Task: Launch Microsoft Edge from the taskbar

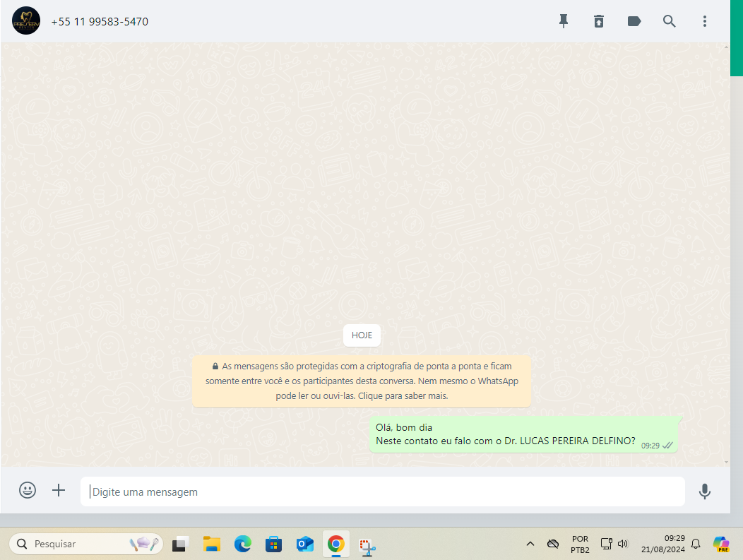Action: pos(243,544)
